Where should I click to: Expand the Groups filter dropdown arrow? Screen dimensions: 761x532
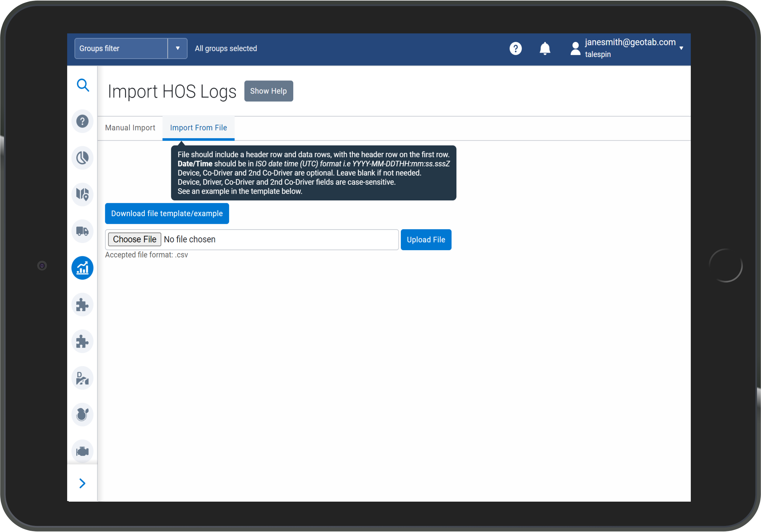click(178, 48)
